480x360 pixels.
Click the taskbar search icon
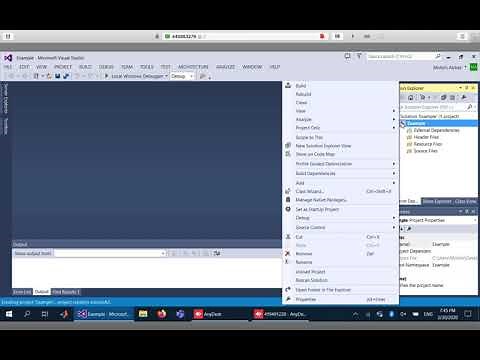pyautogui.click(x=27, y=314)
